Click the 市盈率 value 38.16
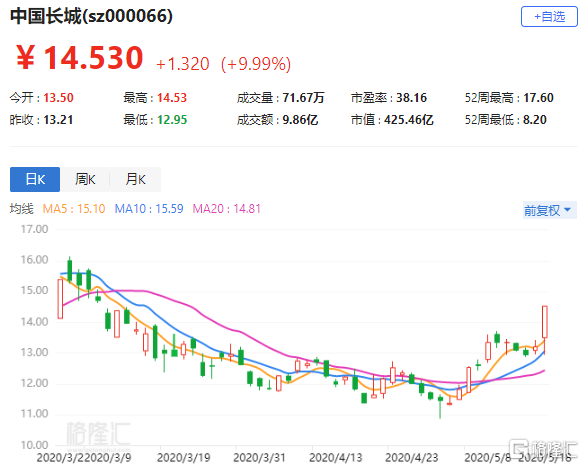Screen dimensions: 584x466 [411, 98]
